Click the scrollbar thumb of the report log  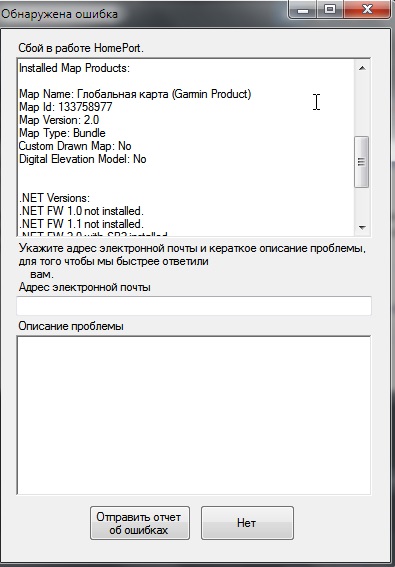click(362, 162)
